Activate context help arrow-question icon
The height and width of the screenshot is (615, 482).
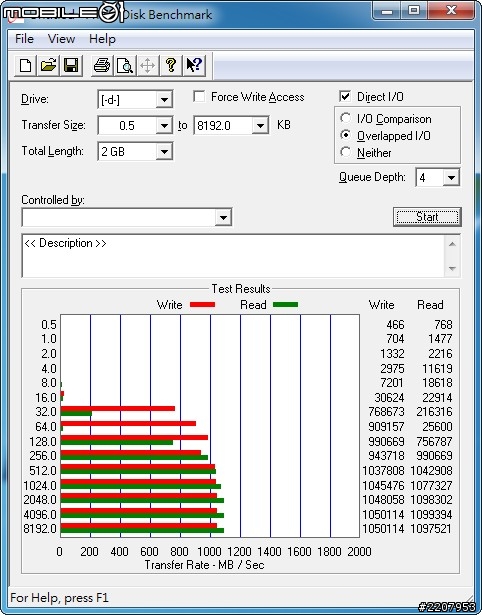(194, 65)
